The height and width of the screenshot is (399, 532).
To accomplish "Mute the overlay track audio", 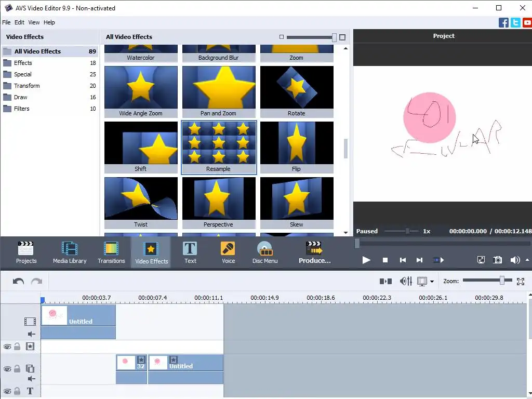I will tap(31, 379).
